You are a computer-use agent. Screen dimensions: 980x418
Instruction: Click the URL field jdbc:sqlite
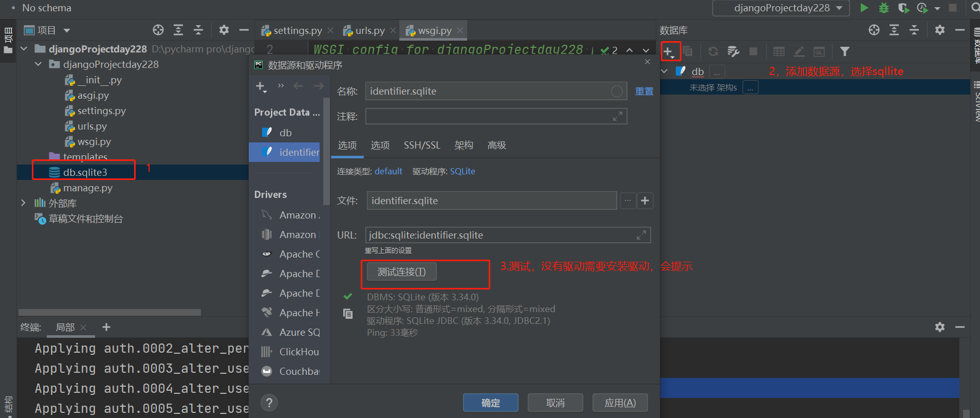pyautogui.click(x=508, y=235)
